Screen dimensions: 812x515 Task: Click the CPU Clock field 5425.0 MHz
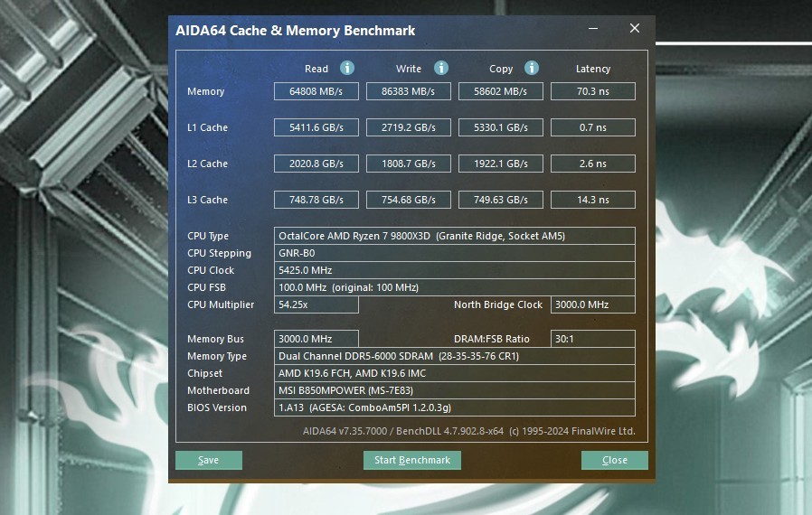455,270
